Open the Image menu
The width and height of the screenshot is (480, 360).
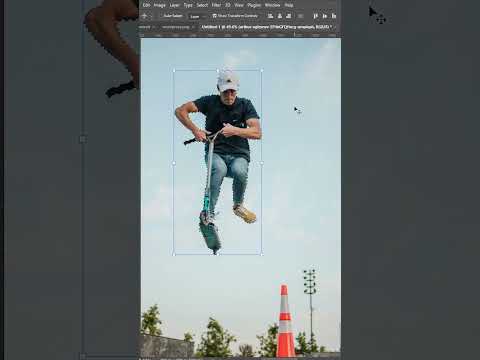(x=159, y=5)
